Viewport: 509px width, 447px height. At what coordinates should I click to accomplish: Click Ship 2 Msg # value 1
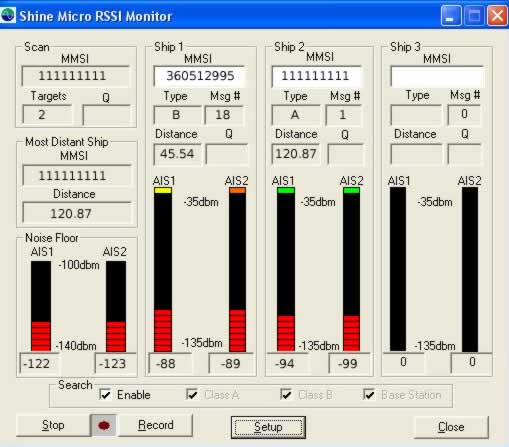pyautogui.click(x=343, y=115)
